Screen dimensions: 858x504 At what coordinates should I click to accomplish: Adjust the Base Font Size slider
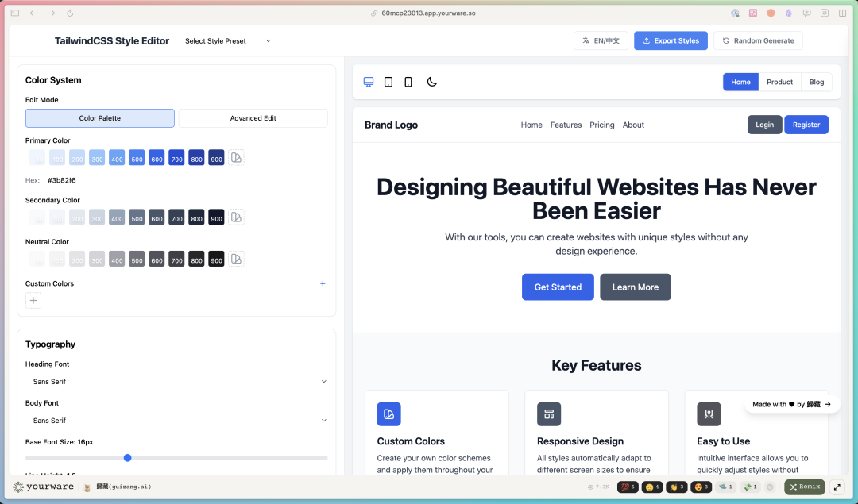click(x=176, y=457)
